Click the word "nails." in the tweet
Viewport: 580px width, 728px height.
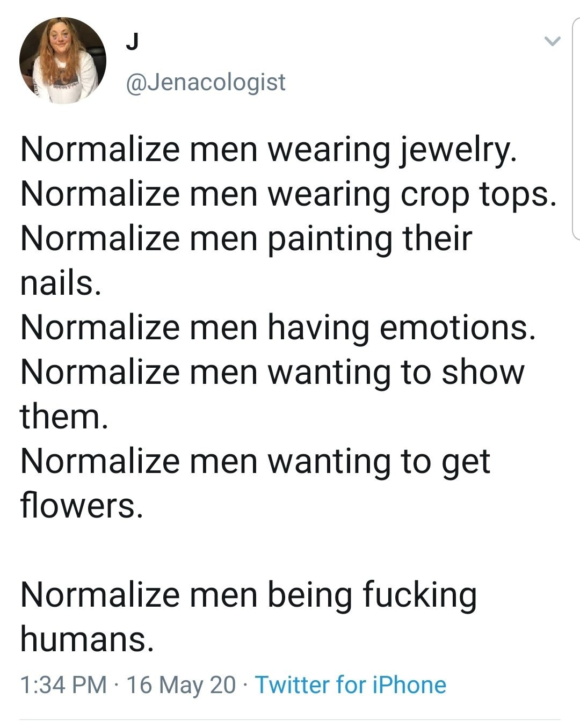pyautogui.click(x=61, y=283)
